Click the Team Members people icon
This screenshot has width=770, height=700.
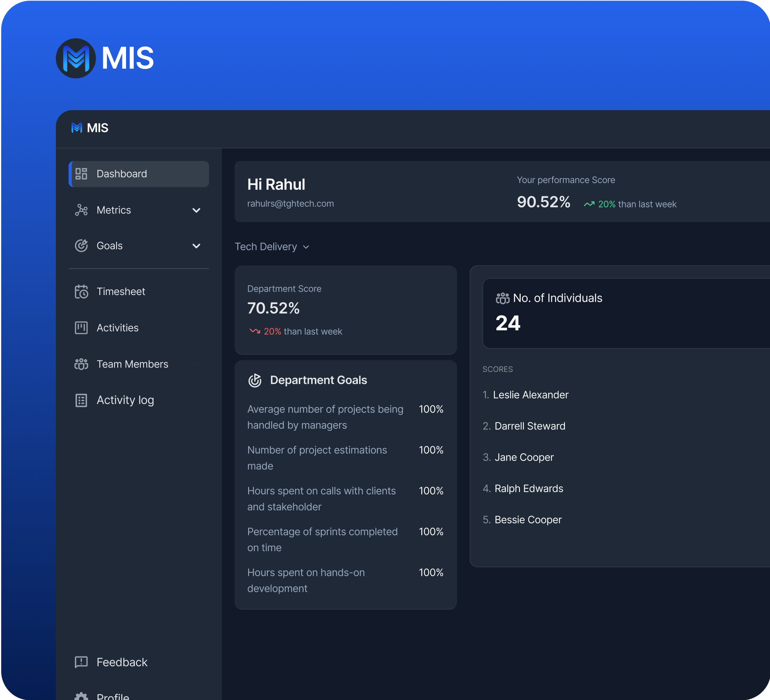coord(81,364)
